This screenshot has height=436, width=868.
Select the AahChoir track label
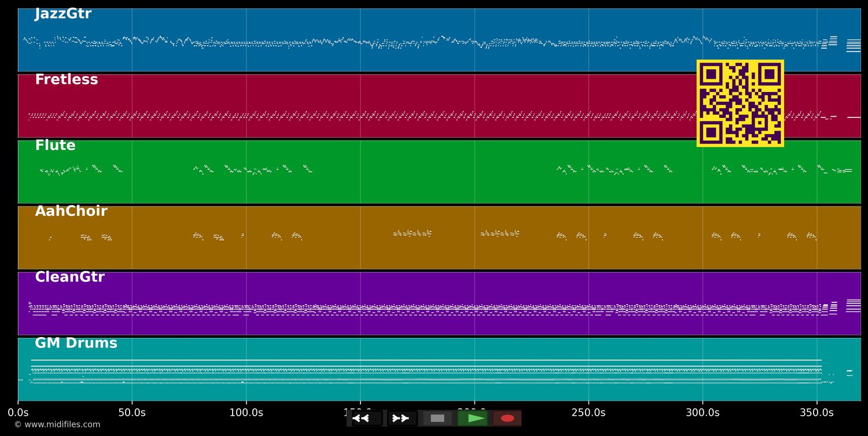[71, 212]
